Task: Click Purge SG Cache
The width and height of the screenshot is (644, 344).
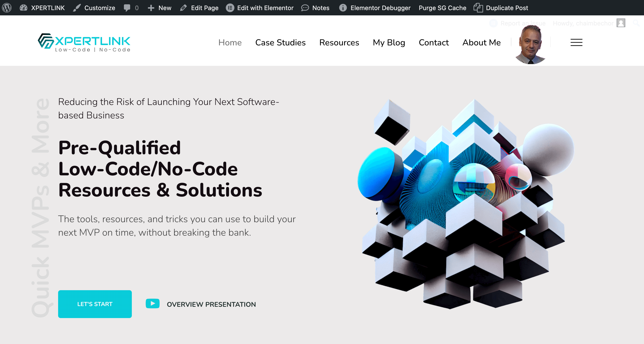Action: tap(442, 8)
